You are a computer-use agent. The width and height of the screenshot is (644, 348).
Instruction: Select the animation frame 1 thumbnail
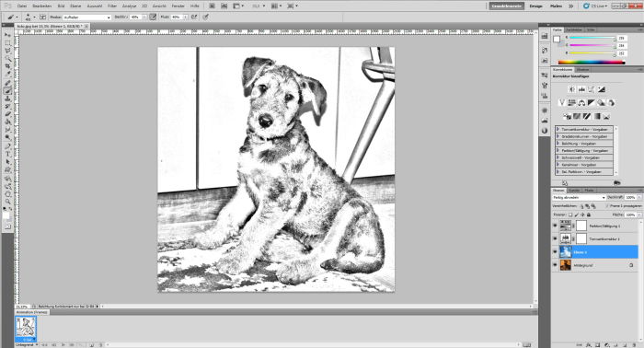(26, 328)
